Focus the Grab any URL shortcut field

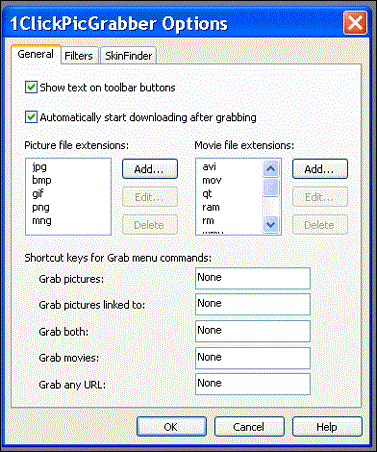pos(253,384)
